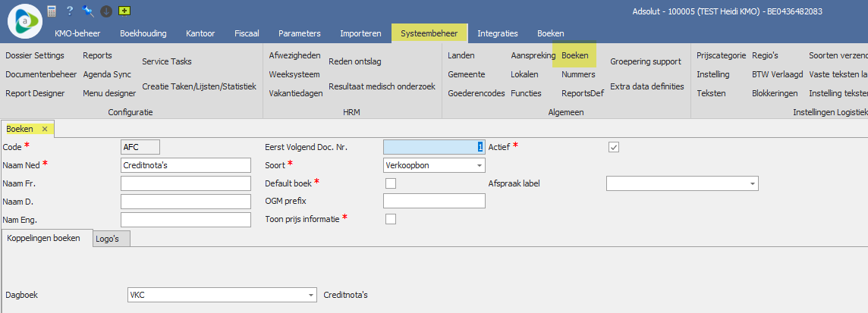Open Creatie Taken/Lijsten/Statistiek
Screen dimensions: 868x313
(x=200, y=86)
